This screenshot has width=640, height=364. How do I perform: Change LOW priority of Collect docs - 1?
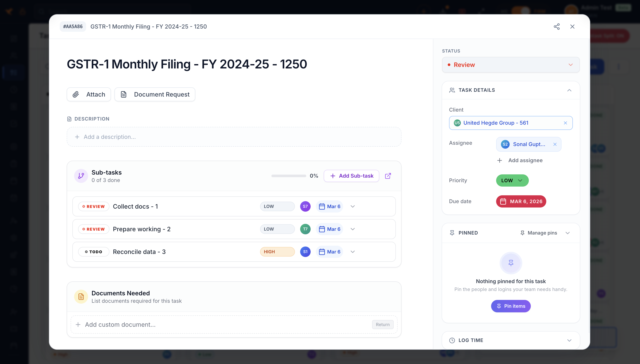tap(277, 206)
